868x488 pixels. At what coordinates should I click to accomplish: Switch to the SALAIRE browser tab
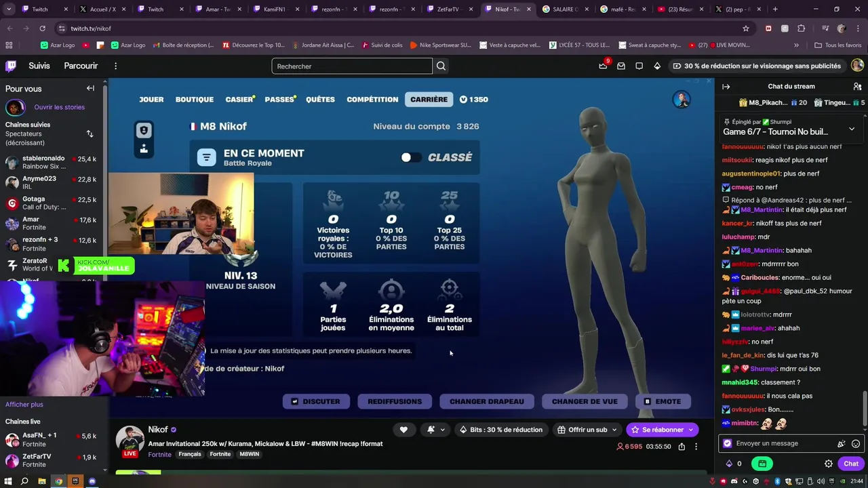coord(564,9)
